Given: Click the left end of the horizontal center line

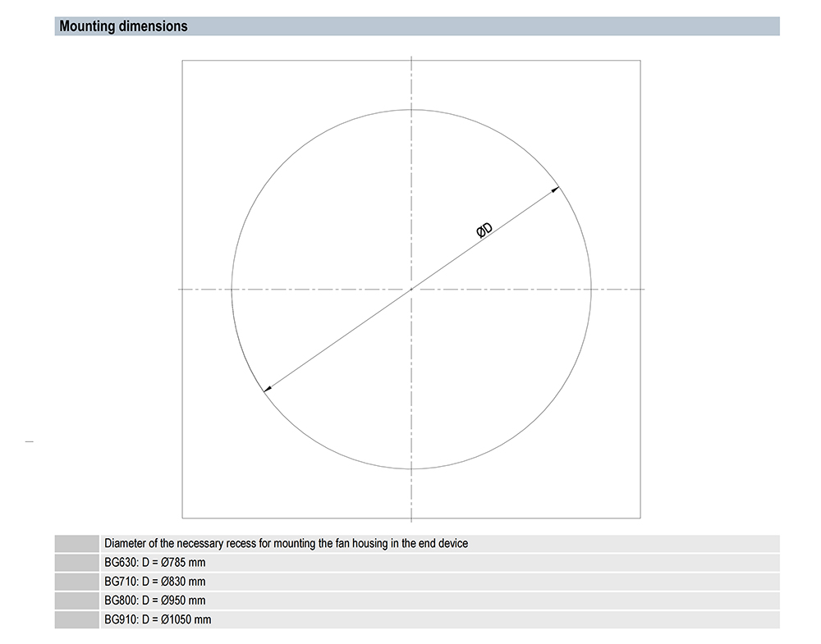Looking at the screenshot, I should click(x=180, y=289).
